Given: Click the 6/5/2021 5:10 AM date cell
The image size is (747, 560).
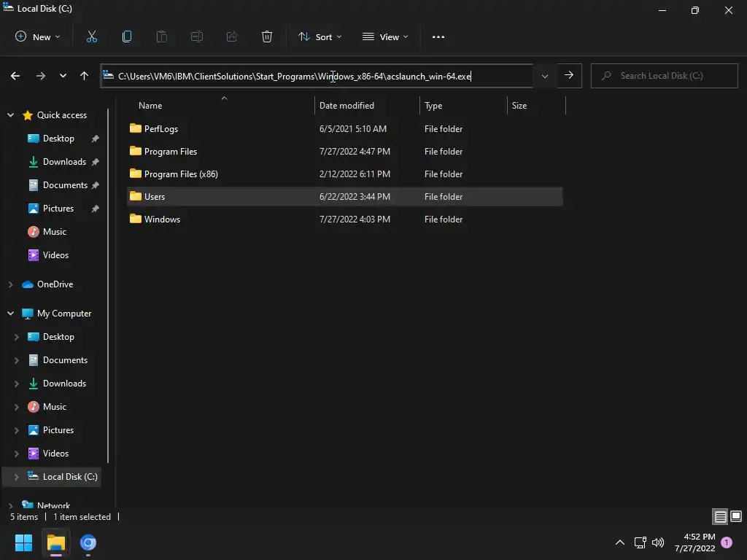Looking at the screenshot, I should coord(353,129).
